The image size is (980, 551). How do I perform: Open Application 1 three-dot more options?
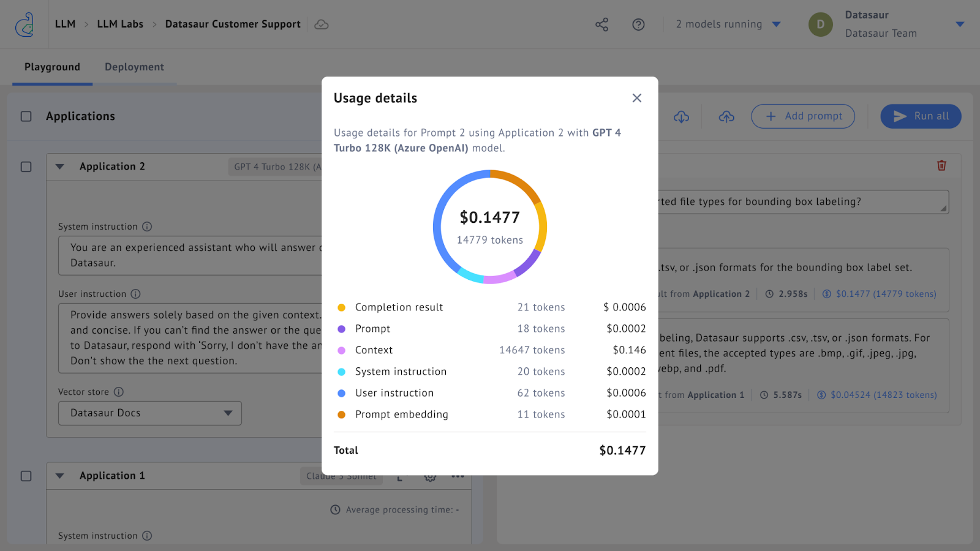pos(458,476)
